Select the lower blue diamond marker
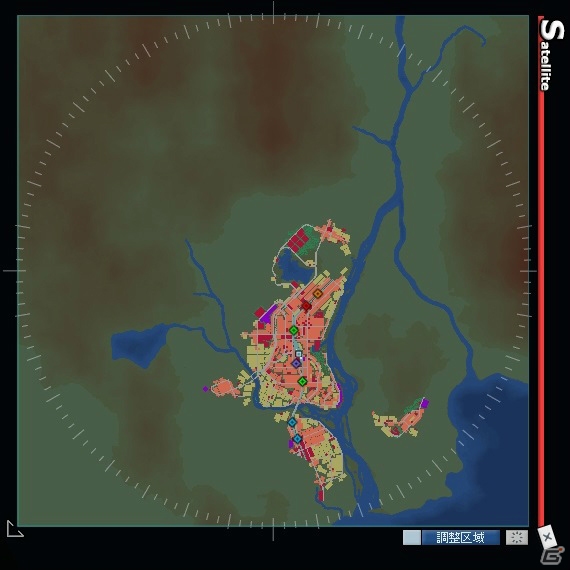 297,439
